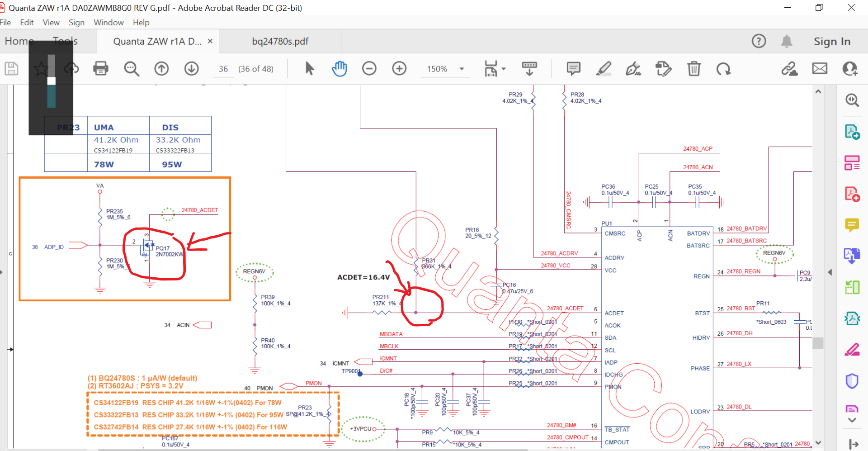
Task: Expand the right tools pane arrow
Action: pos(830,272)
